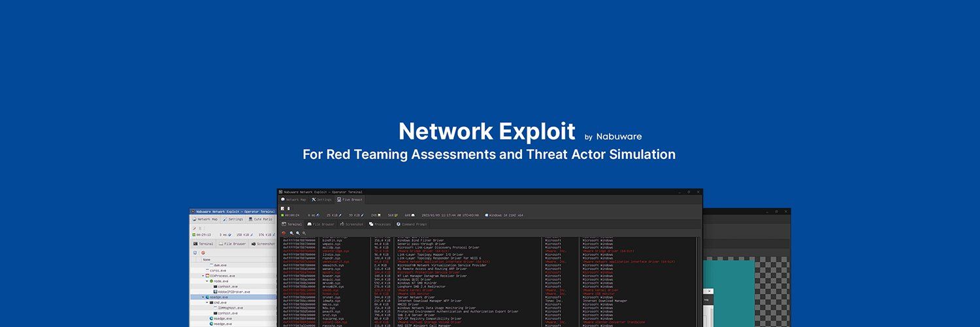Close the center Operator Terminal window

coord(698,192)
